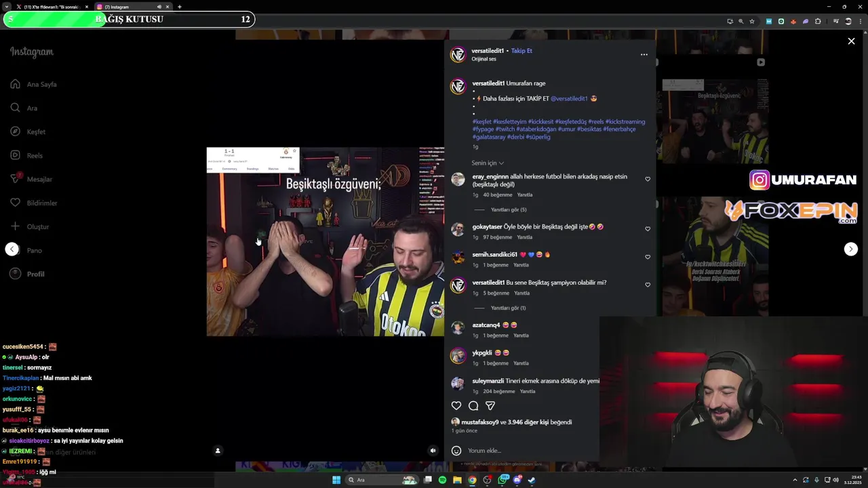Viewport: 868px width, 488px height.
Task: Open page zoom magnifier icon
Action: tap(741, 21)
